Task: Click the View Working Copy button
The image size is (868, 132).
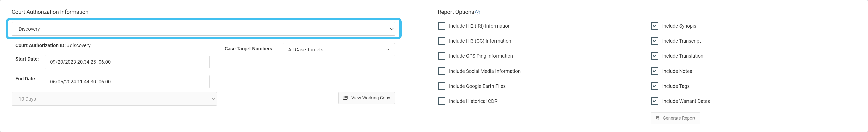Action: pos(366,98)
